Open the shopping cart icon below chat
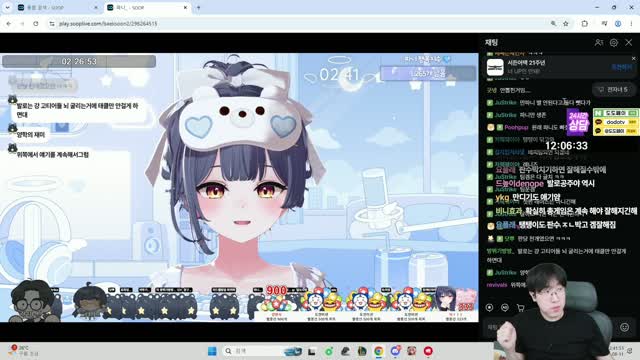The width and height of the screenshot is (640, 360). coord(520,308)
